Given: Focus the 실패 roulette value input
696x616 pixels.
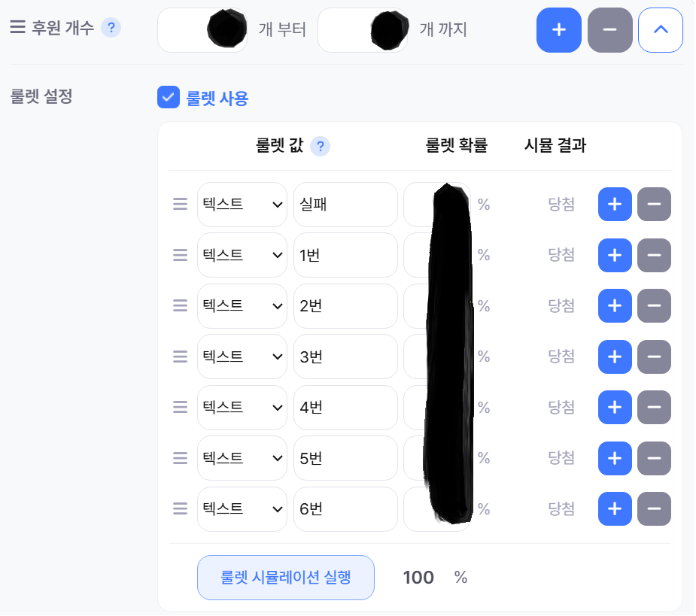Looking at the screenshot, I should coord(345,205).
